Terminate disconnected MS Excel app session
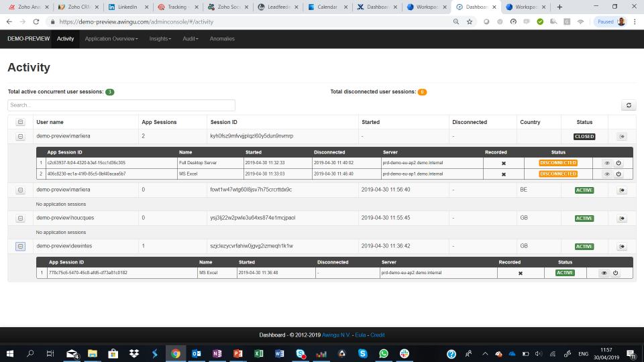Viewport: 644px width, 362px height. point(618,174)
